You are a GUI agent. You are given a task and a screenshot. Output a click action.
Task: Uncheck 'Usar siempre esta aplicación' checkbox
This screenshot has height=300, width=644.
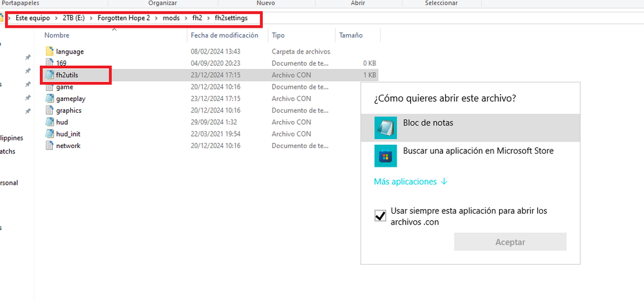(380, 216)
